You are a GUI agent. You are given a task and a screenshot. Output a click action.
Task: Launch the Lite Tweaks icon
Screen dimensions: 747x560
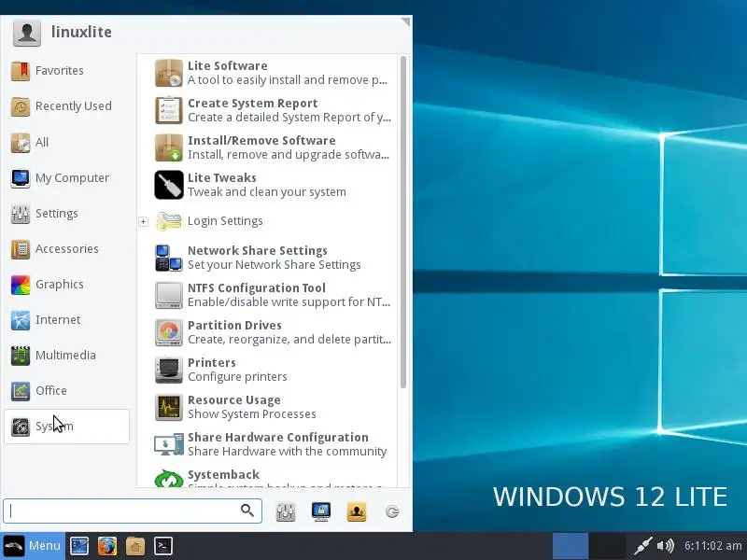click(x=169, y=185)
